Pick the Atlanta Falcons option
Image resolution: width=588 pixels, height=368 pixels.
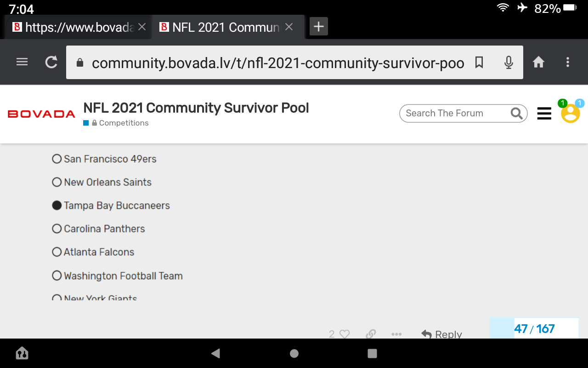pos(57,252)
